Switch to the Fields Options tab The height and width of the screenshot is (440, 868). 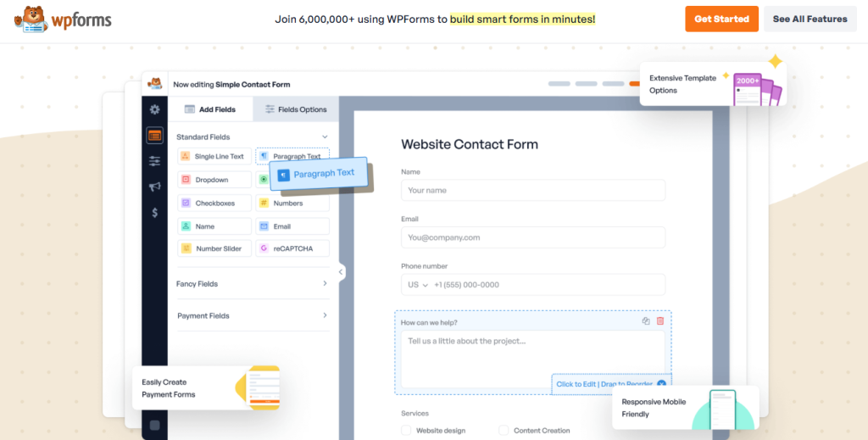coord(296,109)
